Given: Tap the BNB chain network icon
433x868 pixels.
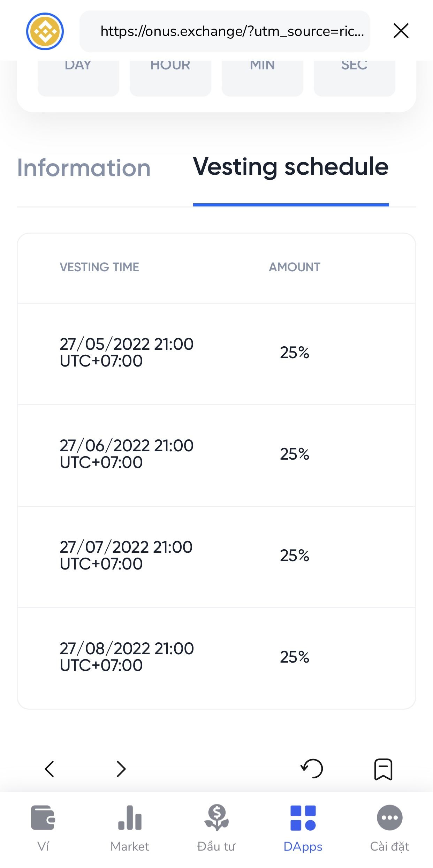Looking at the screenshot, I should 45,31.
